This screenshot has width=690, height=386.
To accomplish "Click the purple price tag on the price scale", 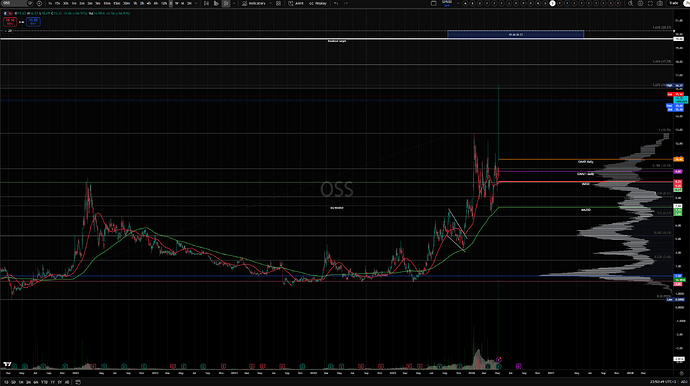I will [x=678, y=171].
